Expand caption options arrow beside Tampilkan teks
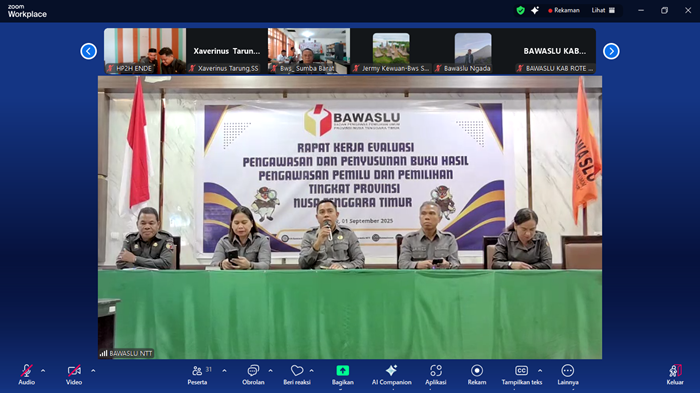 tap(540, 371)
